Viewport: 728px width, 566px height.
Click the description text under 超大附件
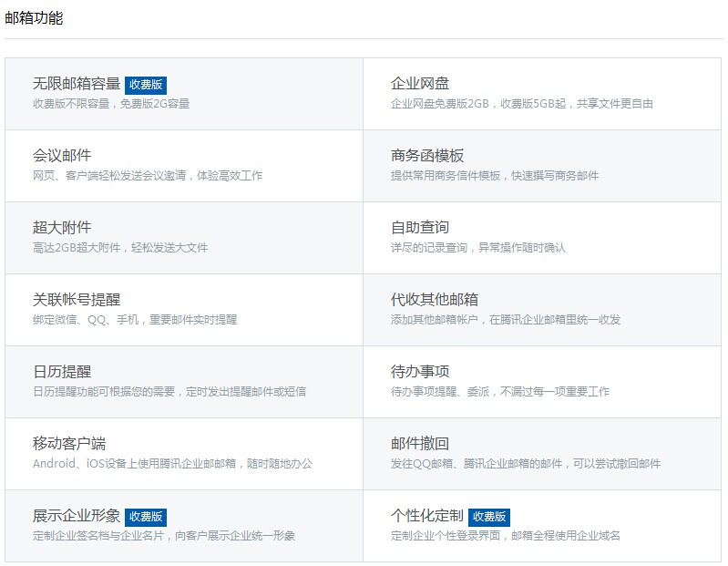point(120,248)
